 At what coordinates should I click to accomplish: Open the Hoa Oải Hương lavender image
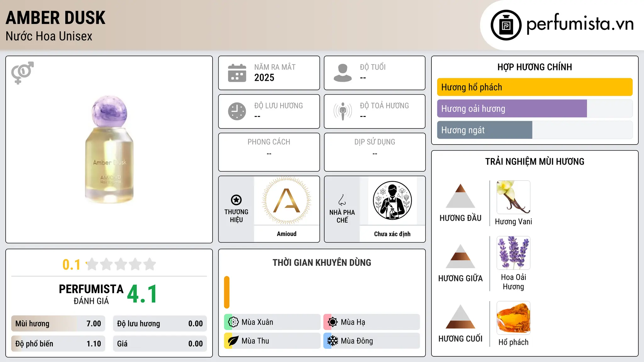point(514,253)
